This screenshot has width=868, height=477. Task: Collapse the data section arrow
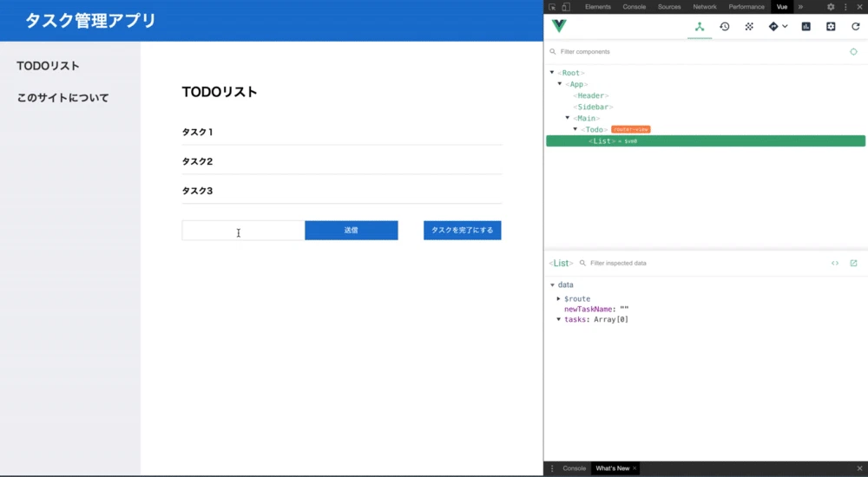click(552, 285)
